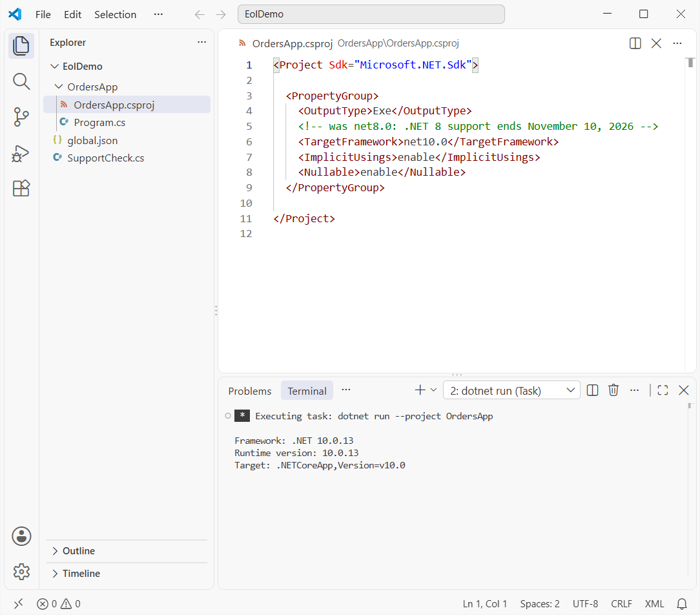Click the Framework: .NET 10.0.13 line
This screenshot has width=700, height=615.
[294, 441]
